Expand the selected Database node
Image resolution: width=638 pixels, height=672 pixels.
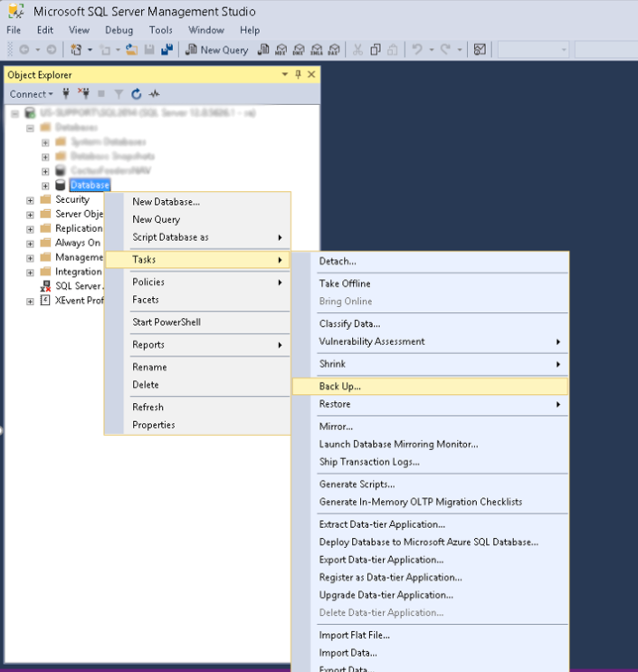(x=45, y=186)
